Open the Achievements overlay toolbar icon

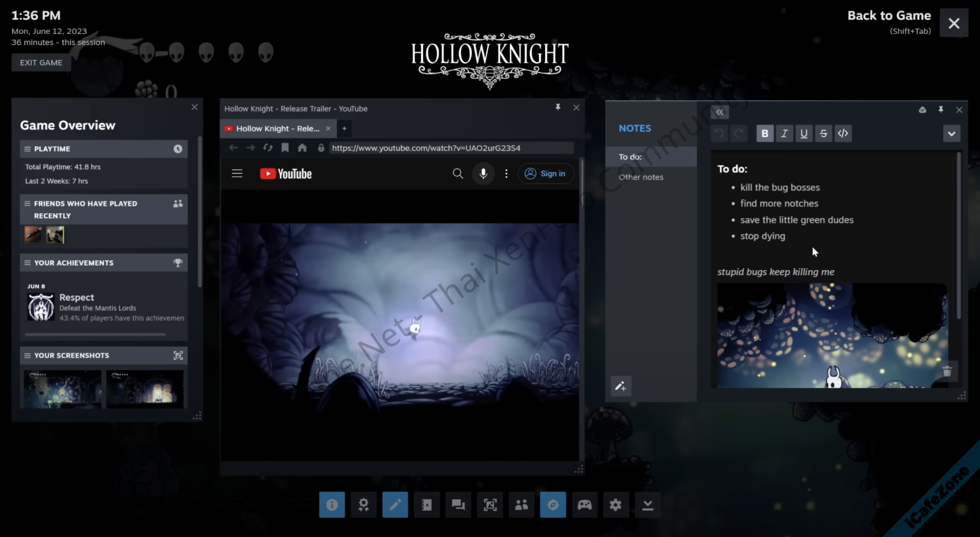(363, 505)
